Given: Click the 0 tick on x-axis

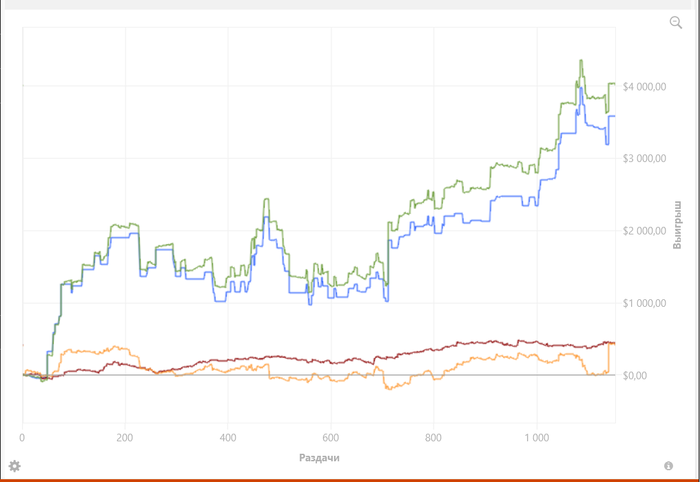Looking at the screenshot, I should (22, 438).
